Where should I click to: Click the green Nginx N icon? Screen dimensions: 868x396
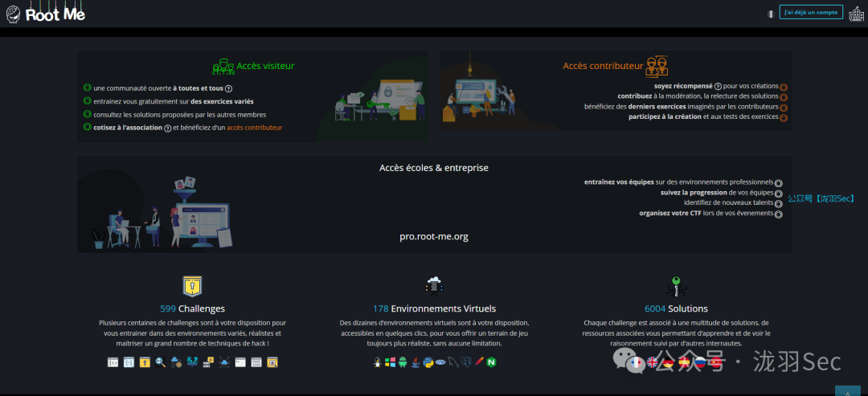tap(491, 362)
